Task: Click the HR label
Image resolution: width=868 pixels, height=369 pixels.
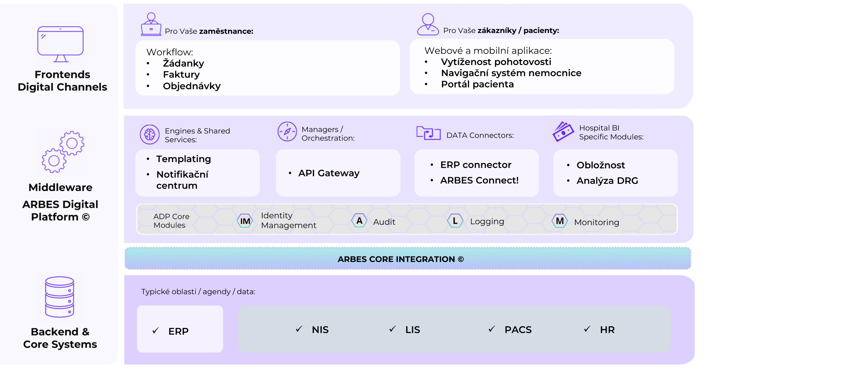Action: click(607, 330)
